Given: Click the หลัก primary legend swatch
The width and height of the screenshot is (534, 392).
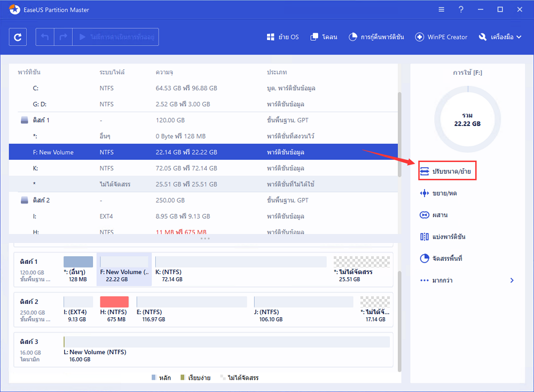Looking at the screenshot, I should (x=154, y=378).
